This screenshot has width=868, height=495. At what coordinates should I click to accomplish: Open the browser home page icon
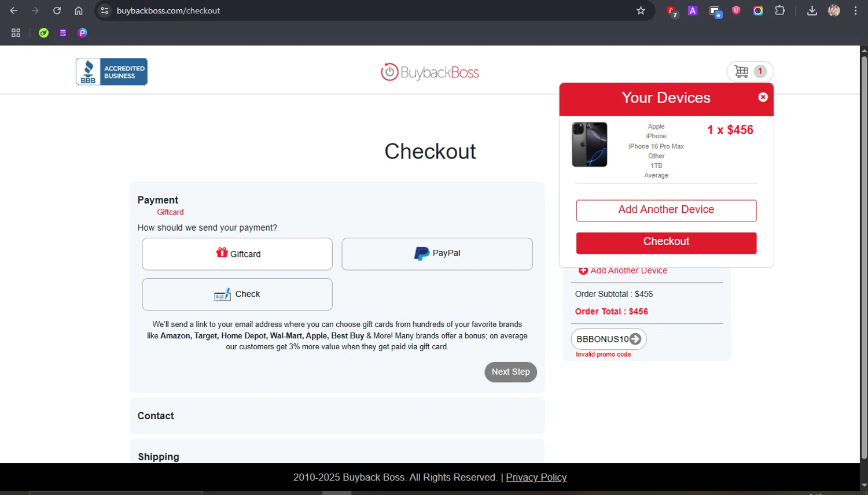79,10
